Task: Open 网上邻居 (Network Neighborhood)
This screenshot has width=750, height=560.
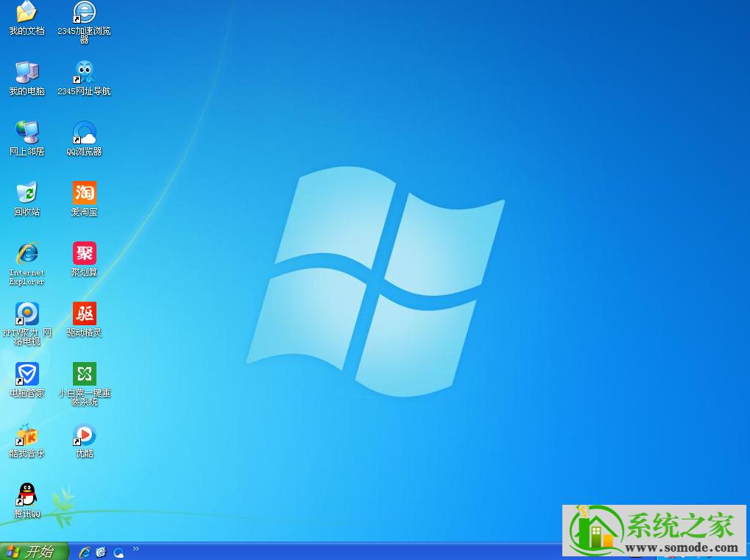Action: pyautogui.click(x=26, y=132)
